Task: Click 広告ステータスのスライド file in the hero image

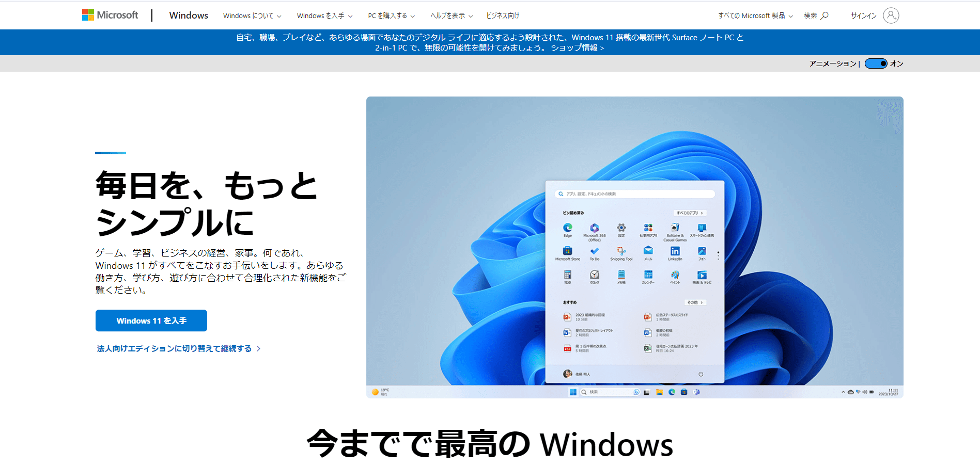Action: (x=666, y=317)
